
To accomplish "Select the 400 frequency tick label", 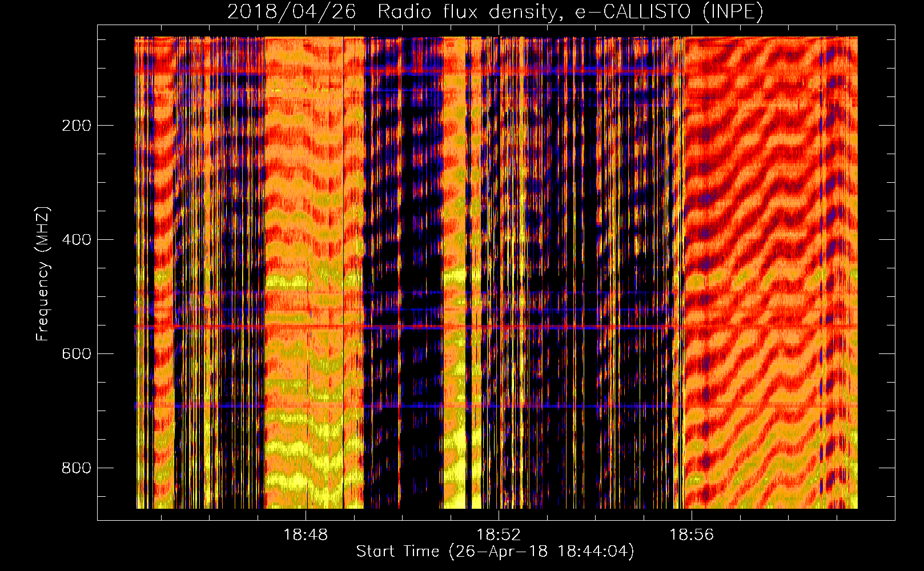I will pyautogui.click(x=77, y=240).
